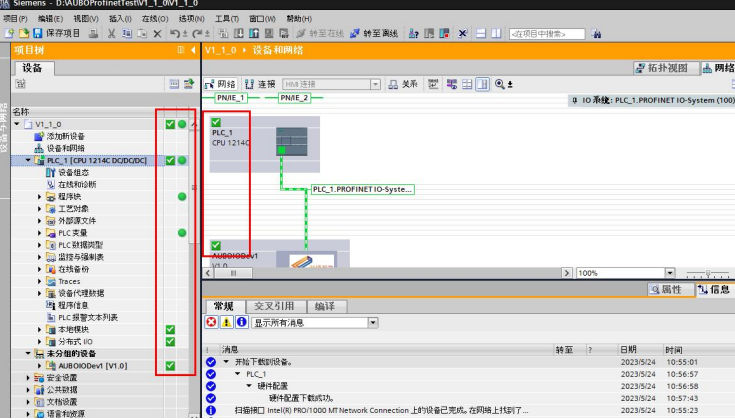735x420 pixels.
Task: Click the Go online button
Action: pyautogui.click(x=320, y=33)
